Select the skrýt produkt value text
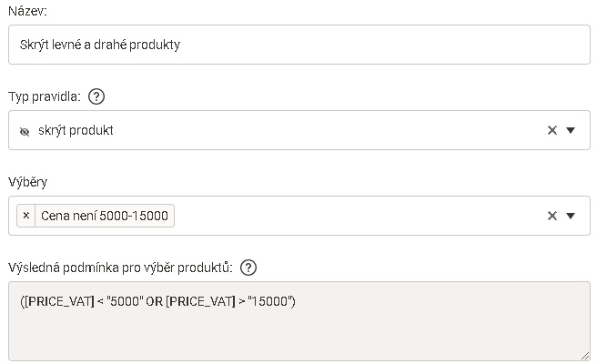Image resolution: width=597 pixels, height=364 pixels. (76, 130)
